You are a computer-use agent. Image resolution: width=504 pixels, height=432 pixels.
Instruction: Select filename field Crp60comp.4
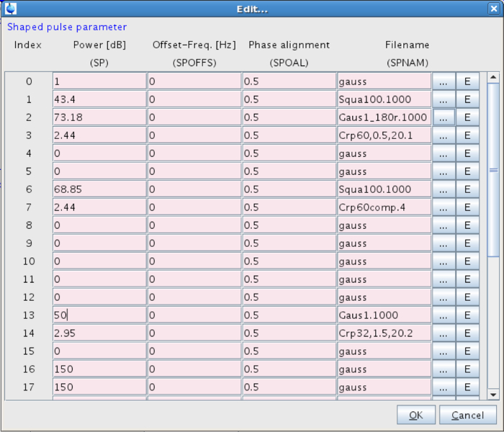tap(384, 207)
